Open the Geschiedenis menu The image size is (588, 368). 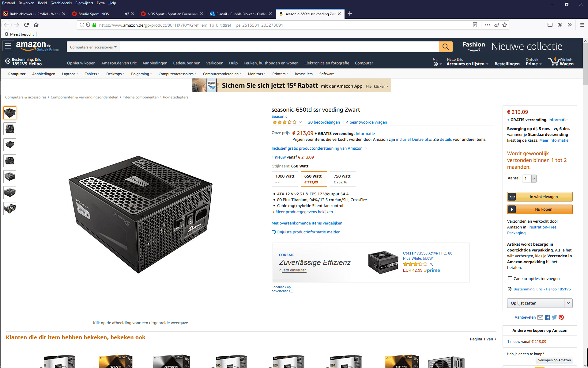point(61,3)
